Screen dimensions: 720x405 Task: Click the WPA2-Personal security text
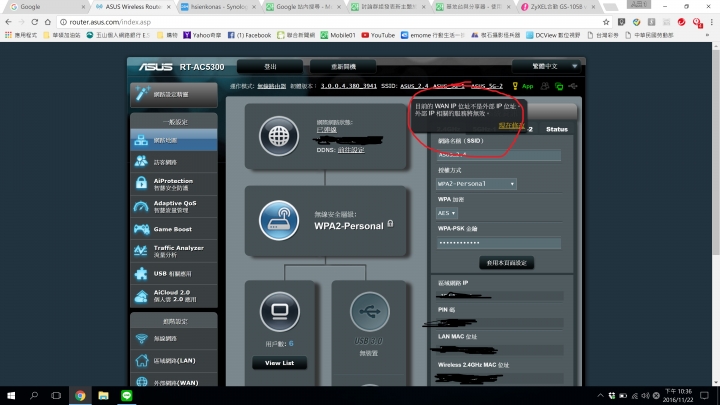coord(349,225)
